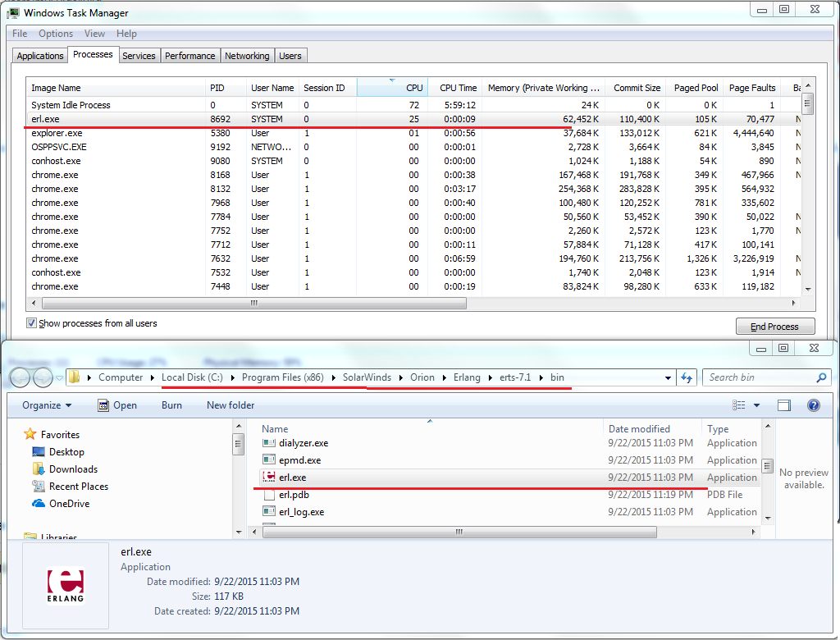840x640 pixels.
Task: Switch to the Services tab
Action: point(139,56)
